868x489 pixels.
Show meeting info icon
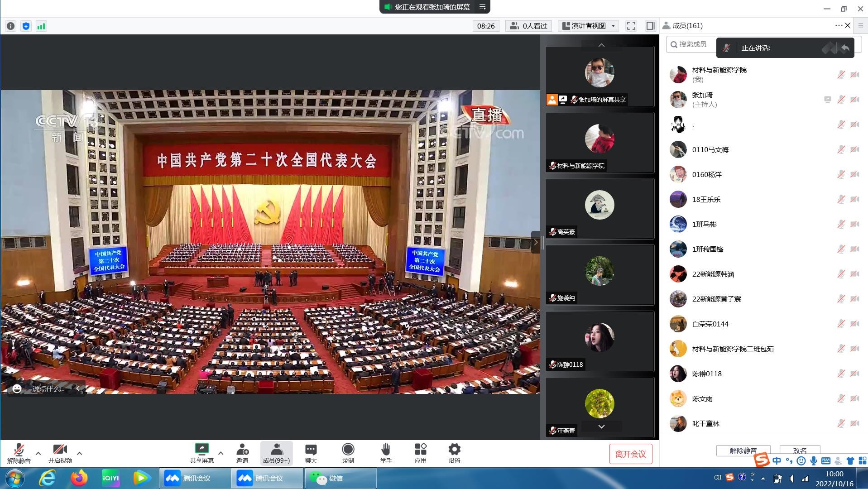pyautogui.click(x=11, y=26)
